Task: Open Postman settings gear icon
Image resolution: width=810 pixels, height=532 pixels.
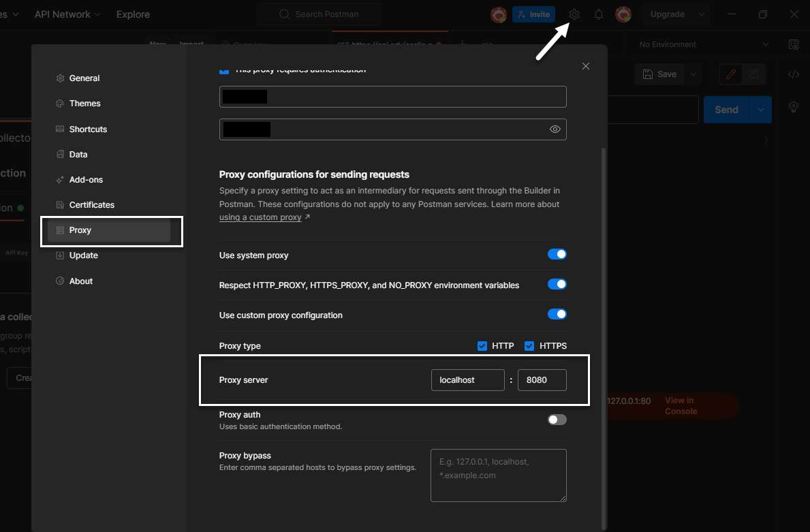Action: point(574,14)
